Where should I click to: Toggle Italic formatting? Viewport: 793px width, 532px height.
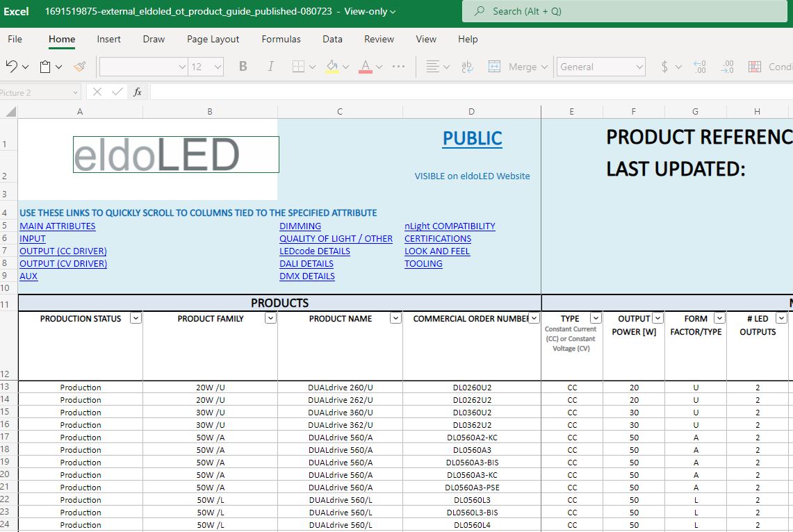click(x=270, y=67)
